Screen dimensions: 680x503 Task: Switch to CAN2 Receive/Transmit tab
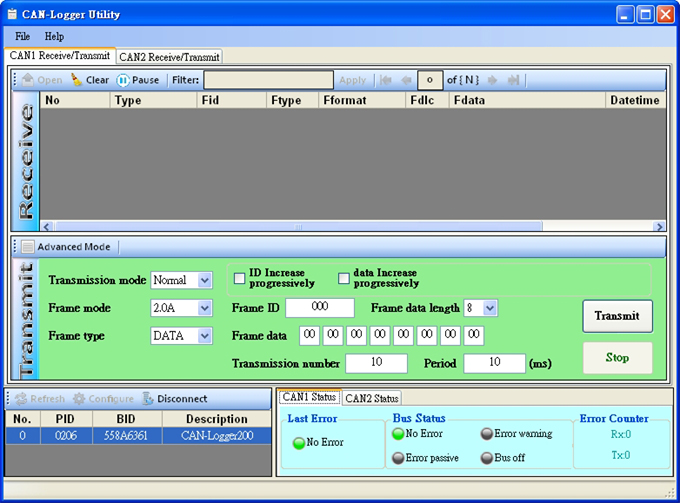[169, 57]
